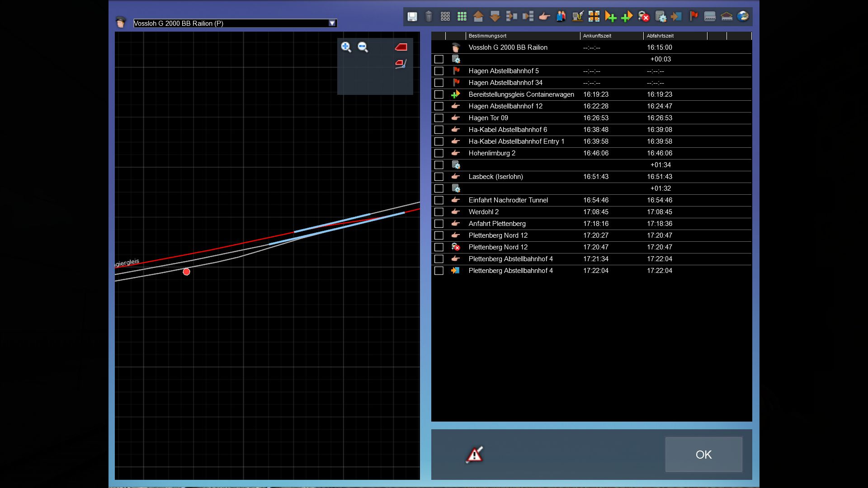Click the save floppy disk icon
The height and width of the screenshot is (488, 868).
412,17
